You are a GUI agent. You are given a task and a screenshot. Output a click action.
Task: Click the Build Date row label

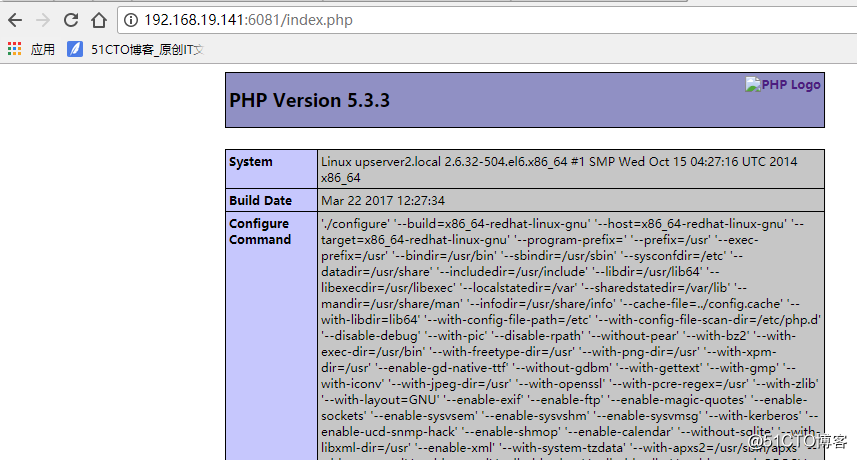[x=260, y=200]
